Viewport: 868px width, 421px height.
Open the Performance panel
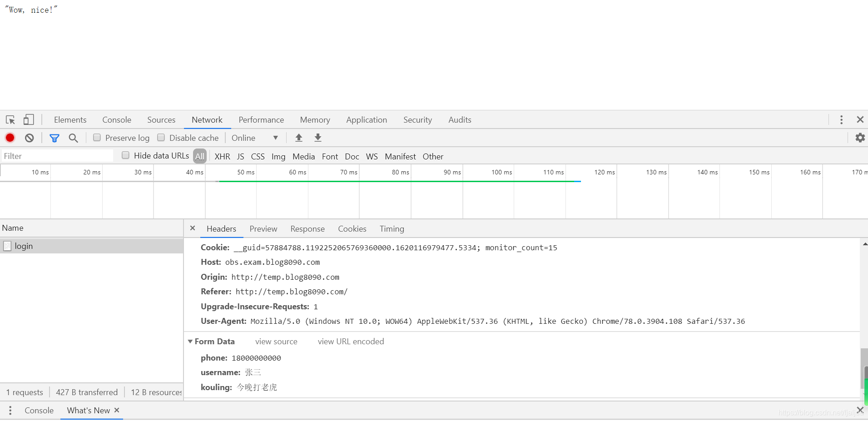tap(261, 120)
